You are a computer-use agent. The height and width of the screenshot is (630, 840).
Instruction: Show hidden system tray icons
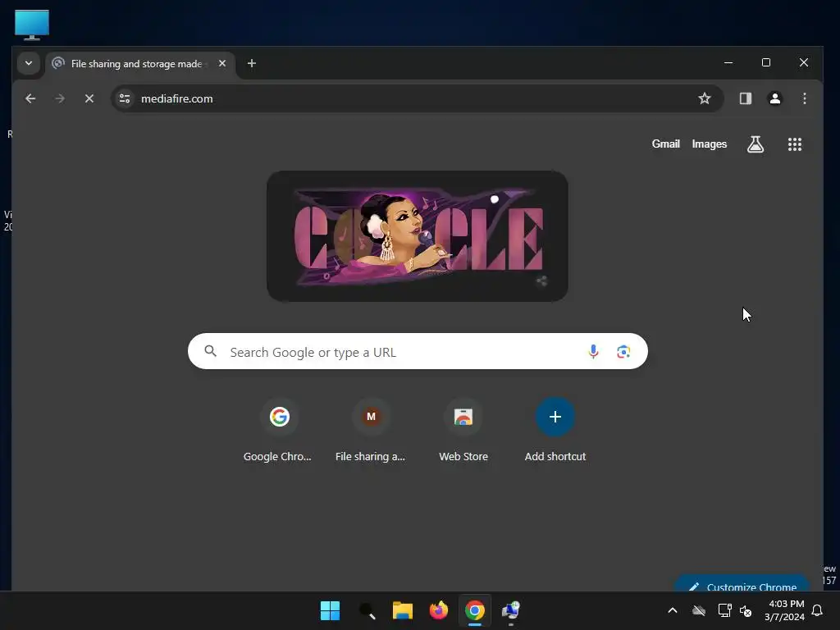[x=673, y=610]
